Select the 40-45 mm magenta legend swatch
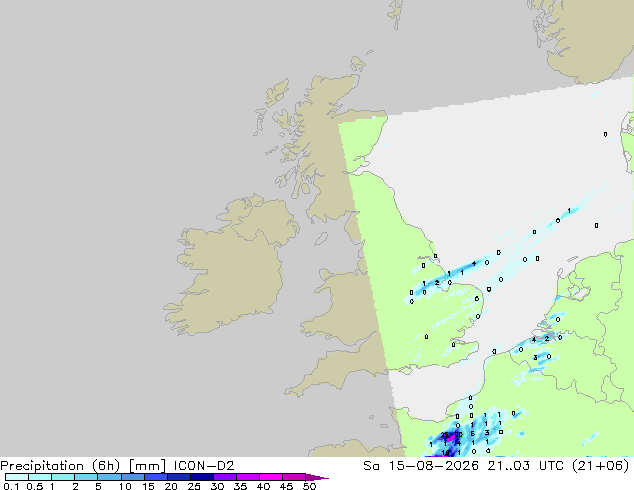The width and height of the screenshot is (634, 490). tap(271, 477)
